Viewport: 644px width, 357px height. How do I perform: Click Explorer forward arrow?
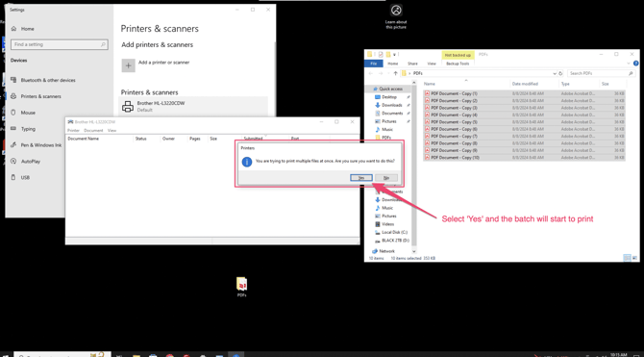point(380,73)
